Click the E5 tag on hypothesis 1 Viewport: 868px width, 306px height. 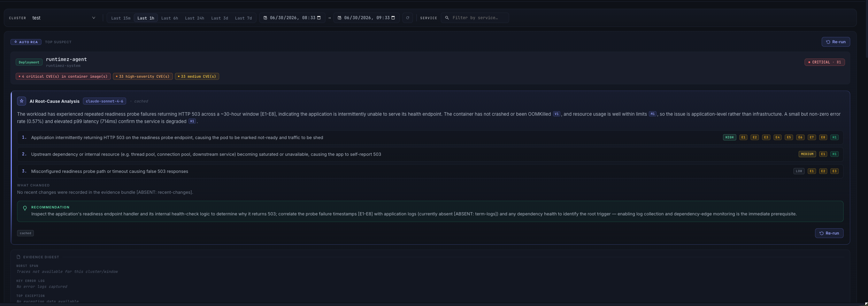coord(789,138)
